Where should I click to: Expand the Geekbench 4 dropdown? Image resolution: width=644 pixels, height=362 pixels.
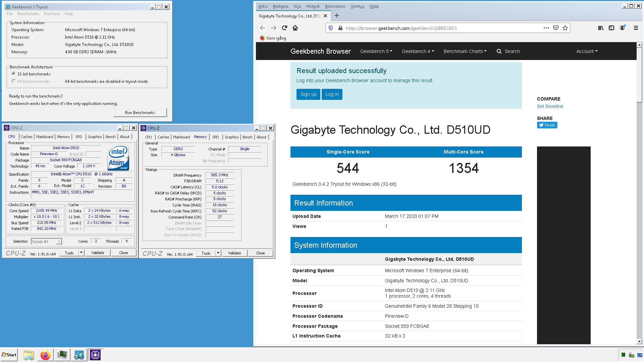[x=418, y=51]
